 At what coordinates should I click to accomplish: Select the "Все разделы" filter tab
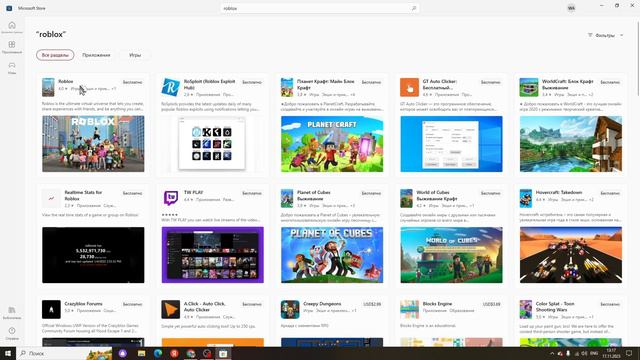[55, 55]
